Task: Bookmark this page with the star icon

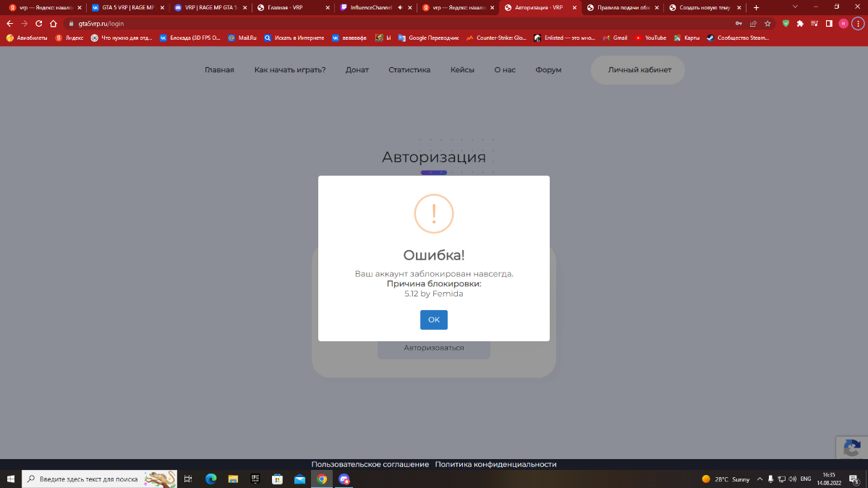Action: tap(767, 23)
